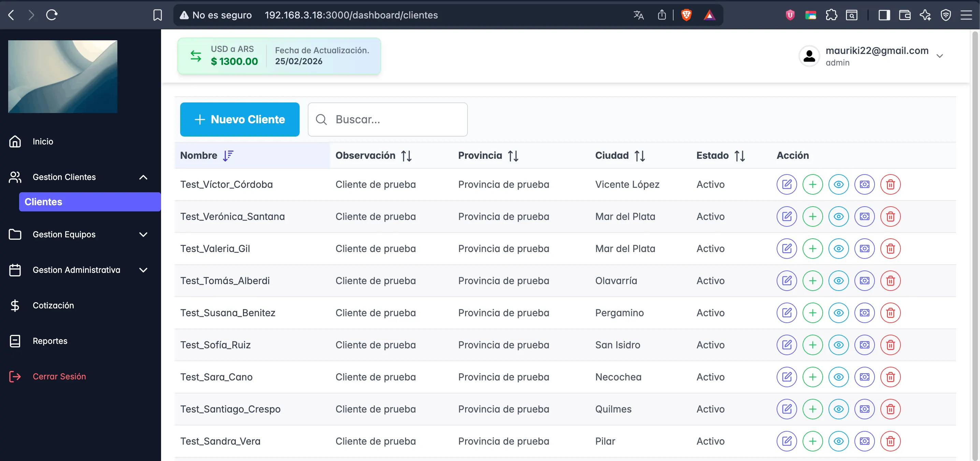The height and width of the screenshot is (461, 980).
Task: Collapse the Gestion Clientes menu
Action: point(143,177)
